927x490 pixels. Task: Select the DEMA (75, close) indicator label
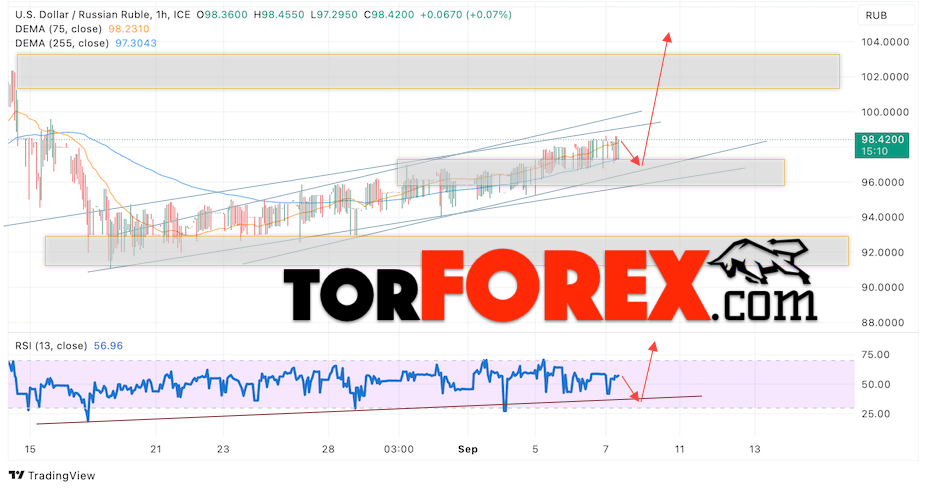58,29
